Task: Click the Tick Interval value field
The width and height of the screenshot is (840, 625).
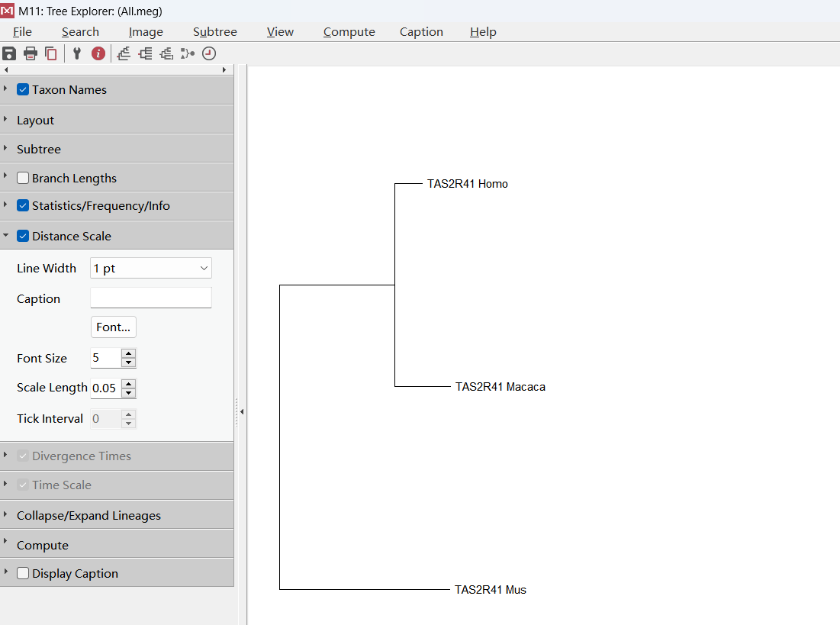Action: [106, 419]
